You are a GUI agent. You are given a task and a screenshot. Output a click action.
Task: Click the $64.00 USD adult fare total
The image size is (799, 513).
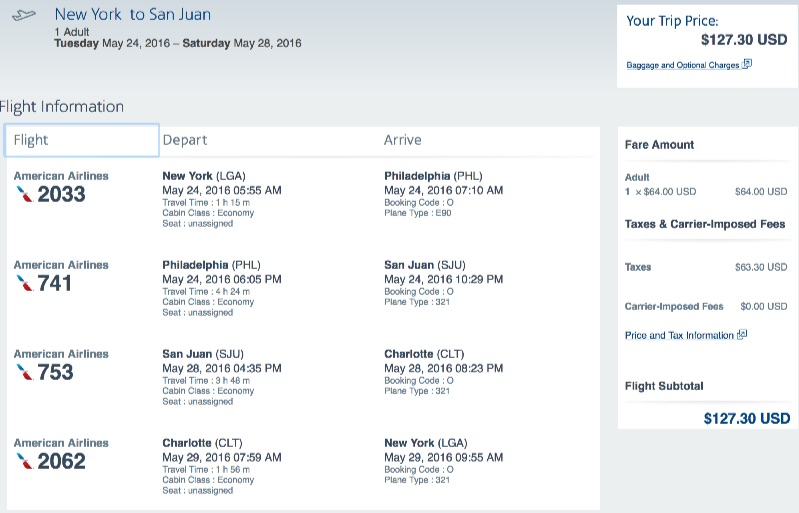click(x=761, y=192)
